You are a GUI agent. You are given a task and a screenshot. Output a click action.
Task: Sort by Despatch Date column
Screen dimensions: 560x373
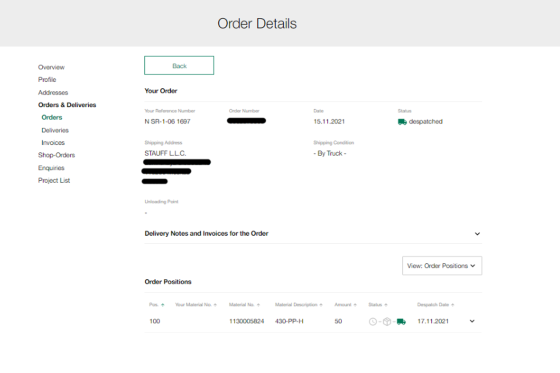(x=435, y=305)
